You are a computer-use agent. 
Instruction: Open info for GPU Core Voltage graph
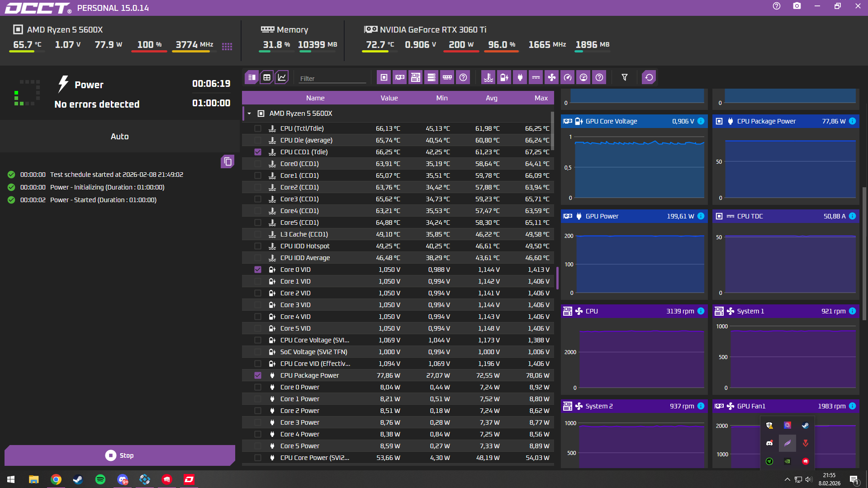coord(701,121)
